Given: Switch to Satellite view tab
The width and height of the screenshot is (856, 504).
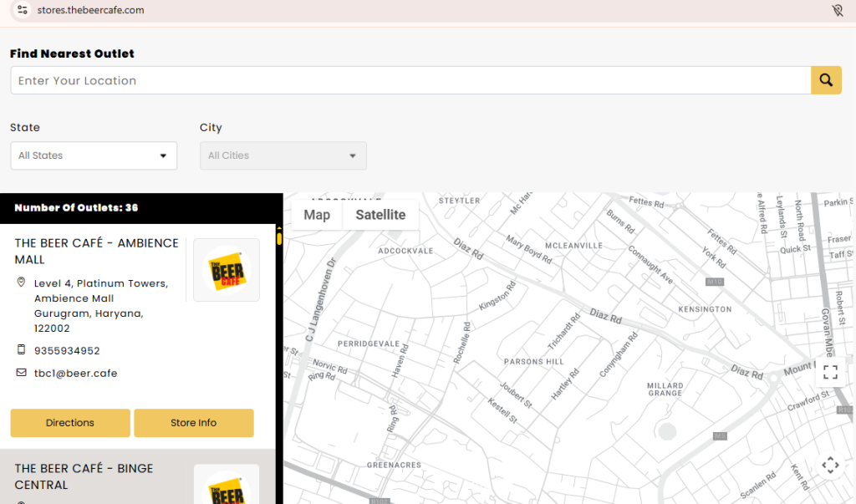Looking at the screenshot, I should (380, 215).
